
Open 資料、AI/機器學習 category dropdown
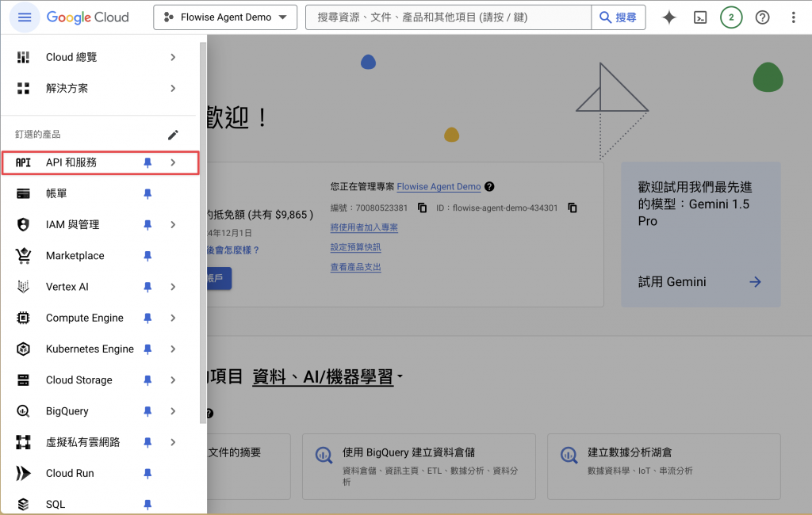327,377
